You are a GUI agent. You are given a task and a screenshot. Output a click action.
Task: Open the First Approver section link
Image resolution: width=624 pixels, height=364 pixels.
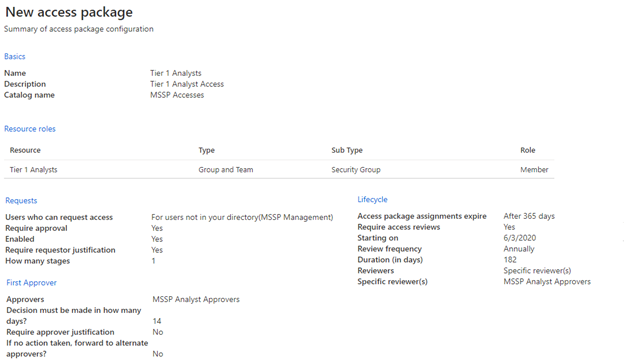tap(31, 282)
